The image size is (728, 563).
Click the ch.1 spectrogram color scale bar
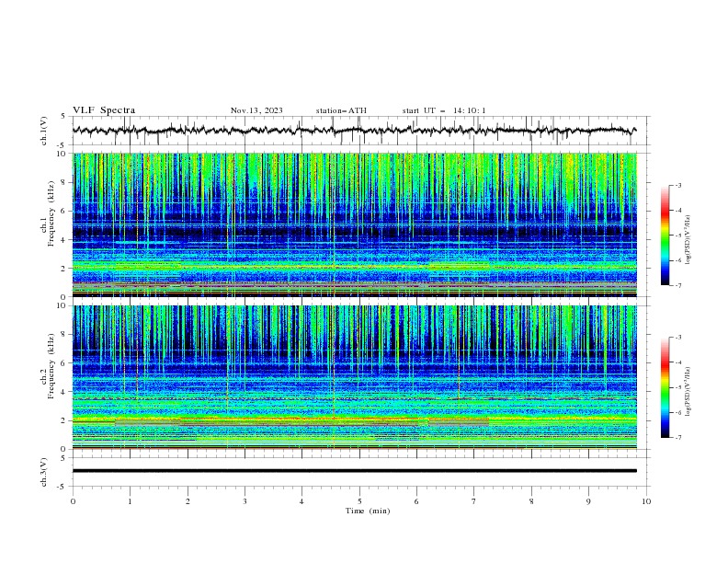[x=665, y=236]
